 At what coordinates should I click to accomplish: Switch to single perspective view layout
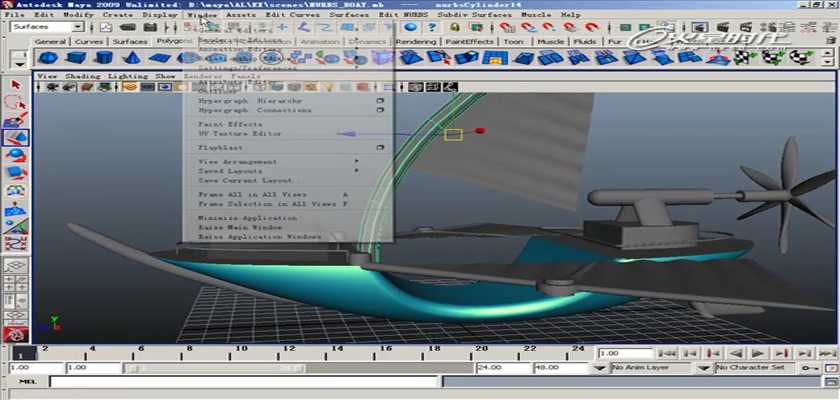[16, 266]
